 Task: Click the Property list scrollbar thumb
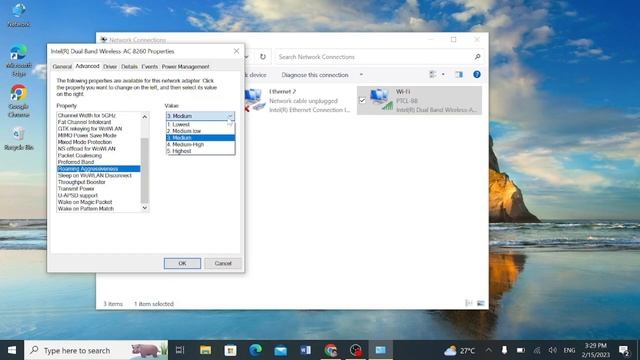pyautogui.click(x=144, y=170)
